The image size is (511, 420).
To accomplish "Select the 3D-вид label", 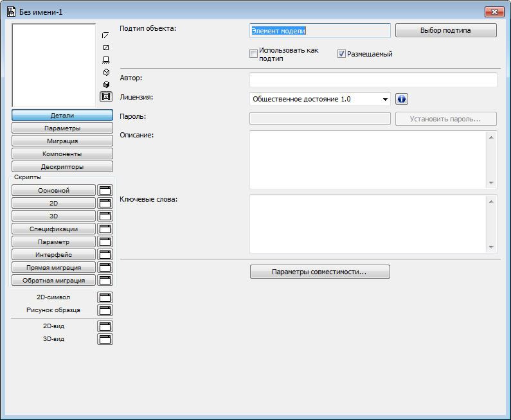I will tap(53, 339).
